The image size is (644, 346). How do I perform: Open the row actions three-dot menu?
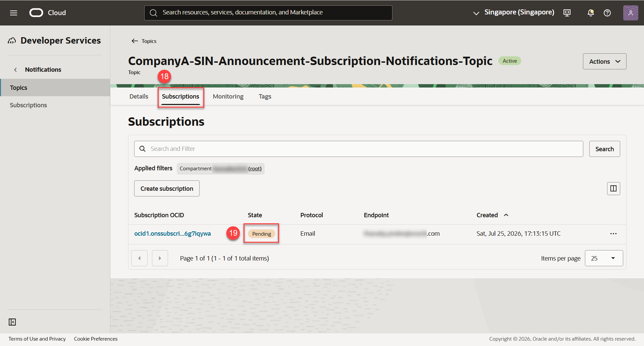(613, 234)
